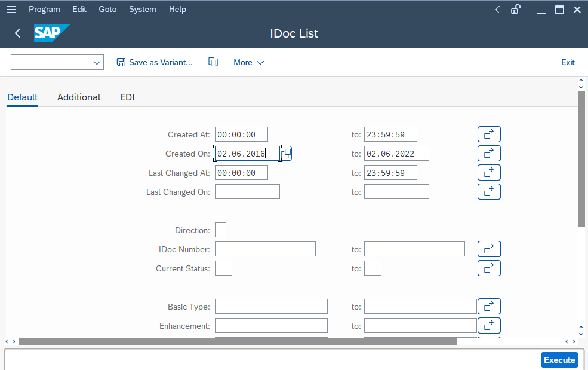
Task: Click the Execute button
Action: [x=559, y=360]
